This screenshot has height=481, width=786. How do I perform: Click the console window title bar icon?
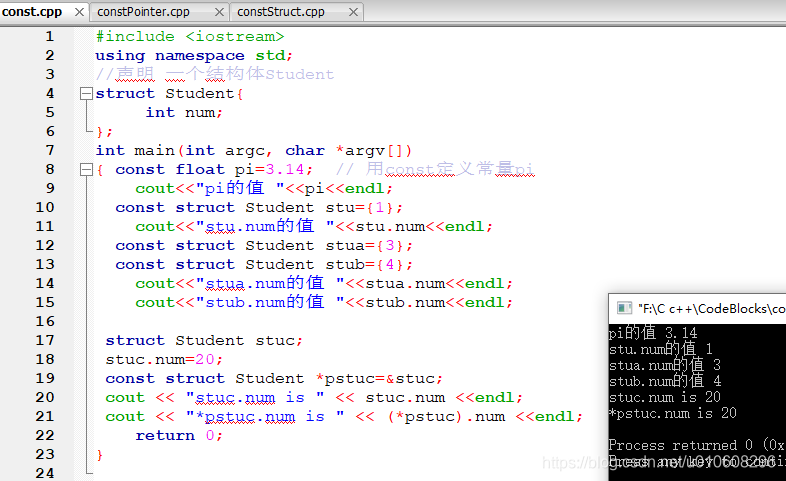click(624, 308)
